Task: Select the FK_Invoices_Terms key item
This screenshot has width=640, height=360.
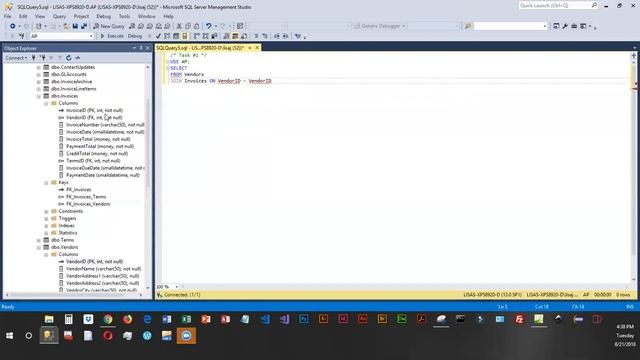Action: point(86,197)
